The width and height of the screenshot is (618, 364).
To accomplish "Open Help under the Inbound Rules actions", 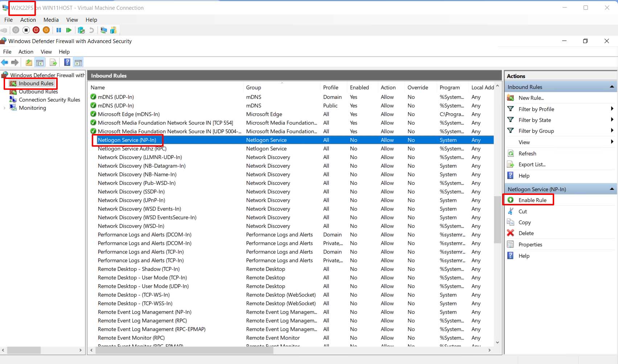I will (x=524, y=176).
